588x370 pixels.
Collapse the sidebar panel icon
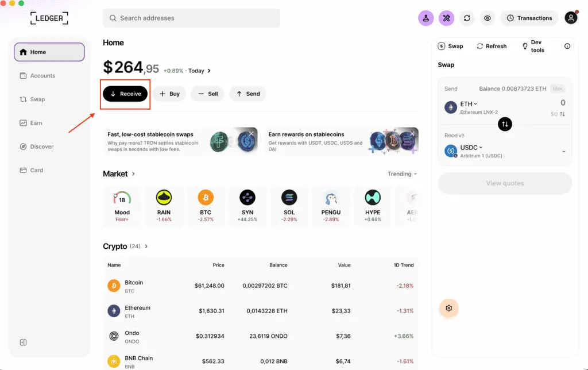coord(23,342)
